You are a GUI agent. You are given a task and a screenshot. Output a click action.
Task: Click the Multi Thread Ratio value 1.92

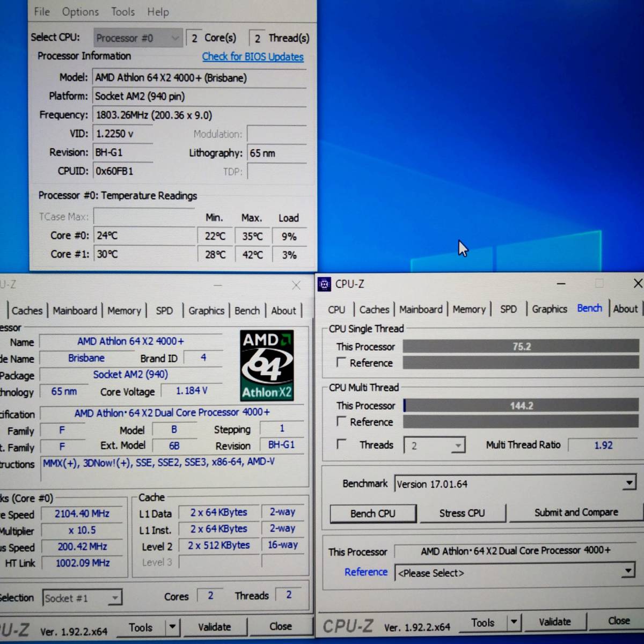coord(603,445)
